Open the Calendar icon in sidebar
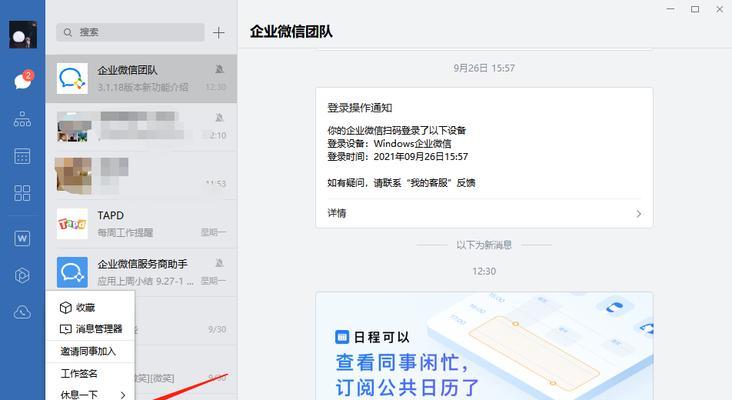The height and width of the screenshot is (400, 732). pos(22,156)
